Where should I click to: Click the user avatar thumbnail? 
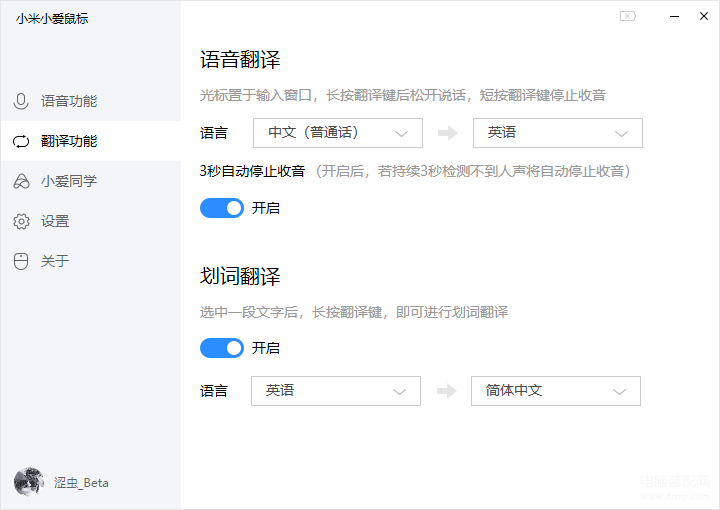coord(29,482)
